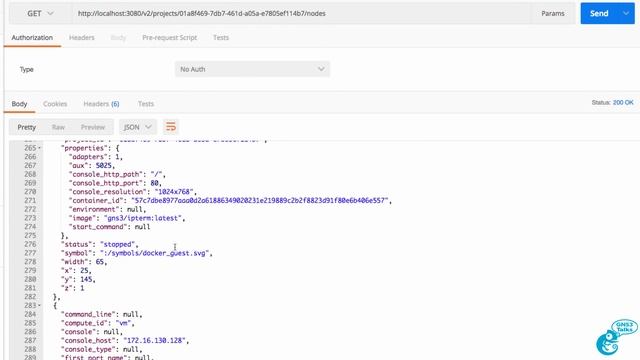Click the "vm" compute_id value
The height and width of the screenshot is (360, 640).
123,323
